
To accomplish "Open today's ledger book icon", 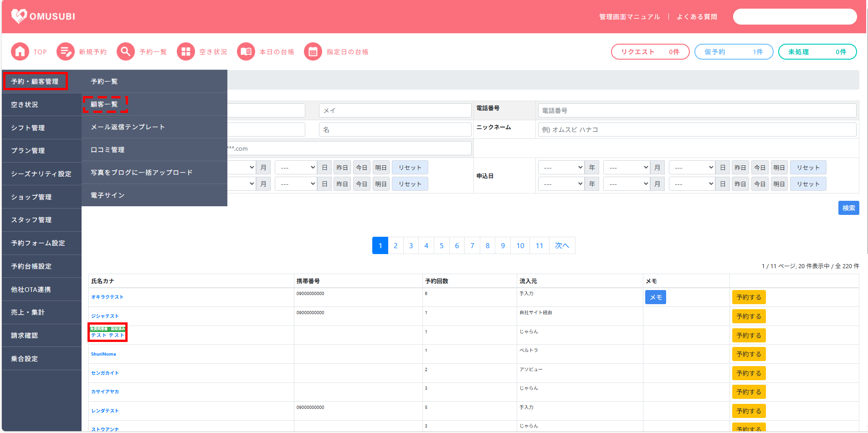I will point(246,52).
